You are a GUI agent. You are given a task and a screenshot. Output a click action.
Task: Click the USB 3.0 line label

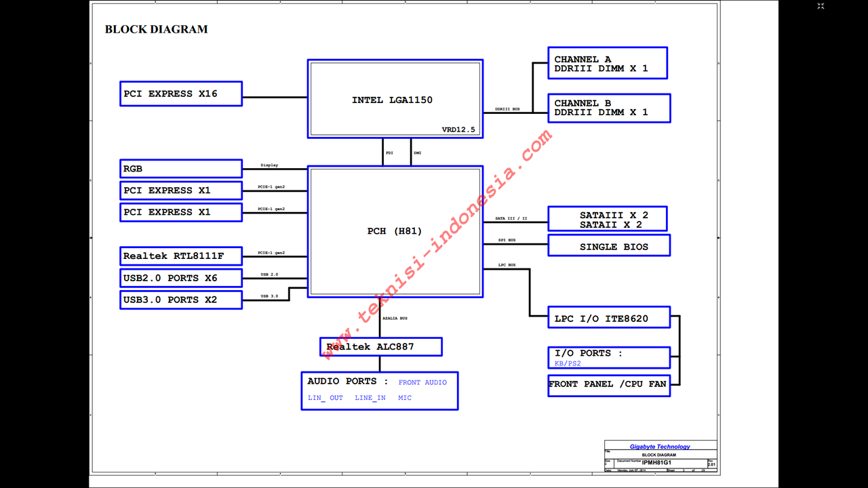click(269, 296)
